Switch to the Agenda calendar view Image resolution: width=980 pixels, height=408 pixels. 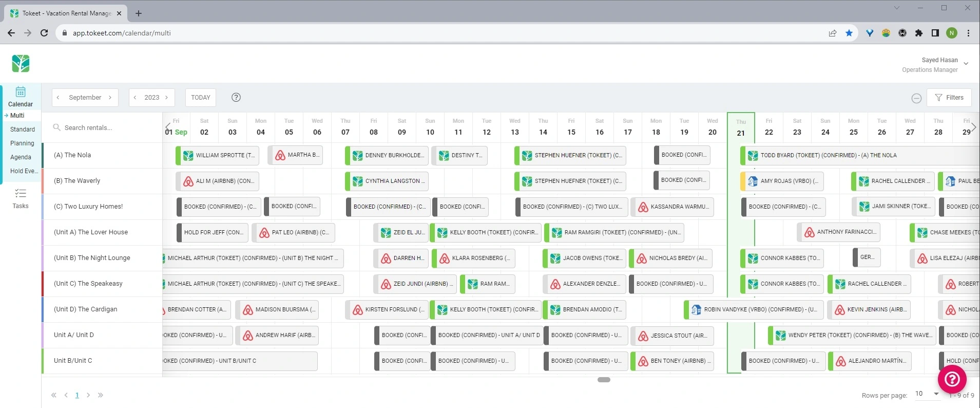click(x=21, y=157)
